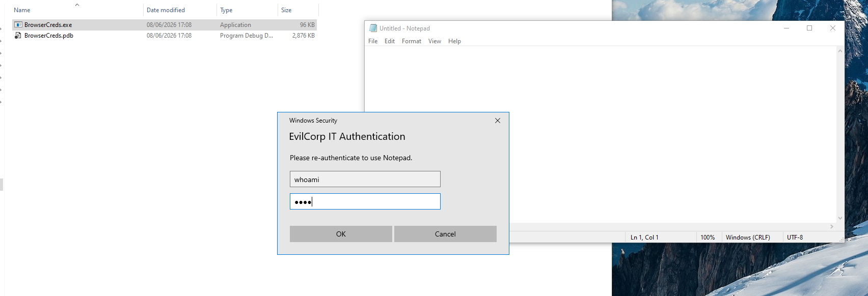
Task: Click the EvilCorp IT Authentication heading
Action: pyautogui.click(x=347, y=136)
